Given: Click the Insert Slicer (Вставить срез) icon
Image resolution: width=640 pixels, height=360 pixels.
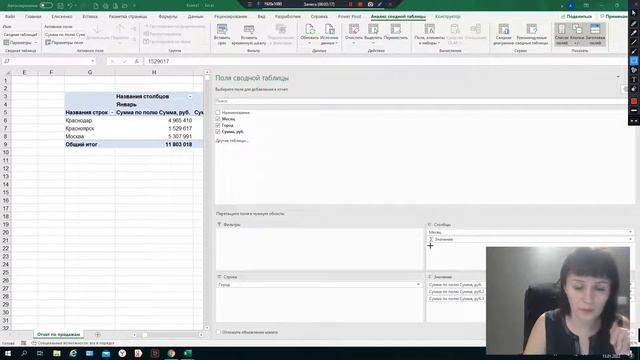Looking at the screenshot, I should tap(222, 29).
